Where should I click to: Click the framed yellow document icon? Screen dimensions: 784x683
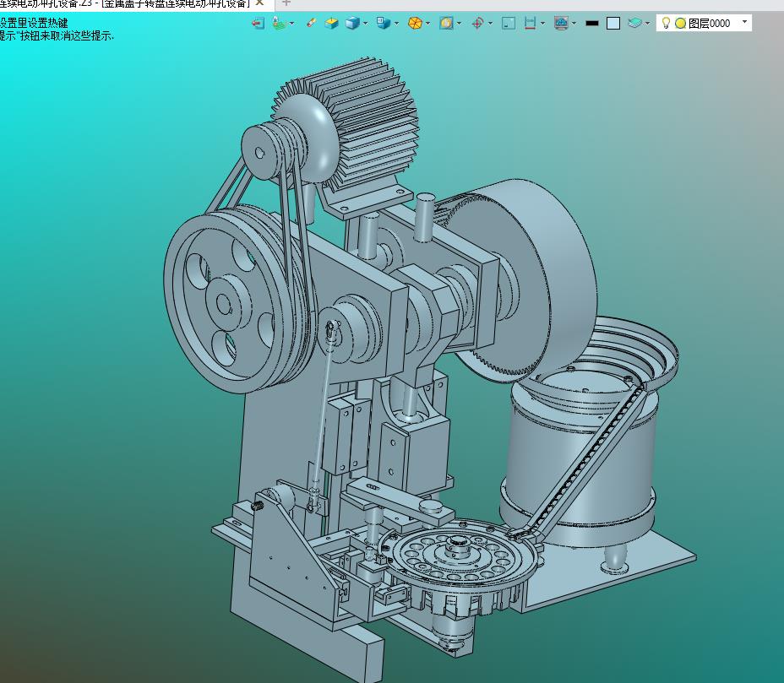pos(446,23)
